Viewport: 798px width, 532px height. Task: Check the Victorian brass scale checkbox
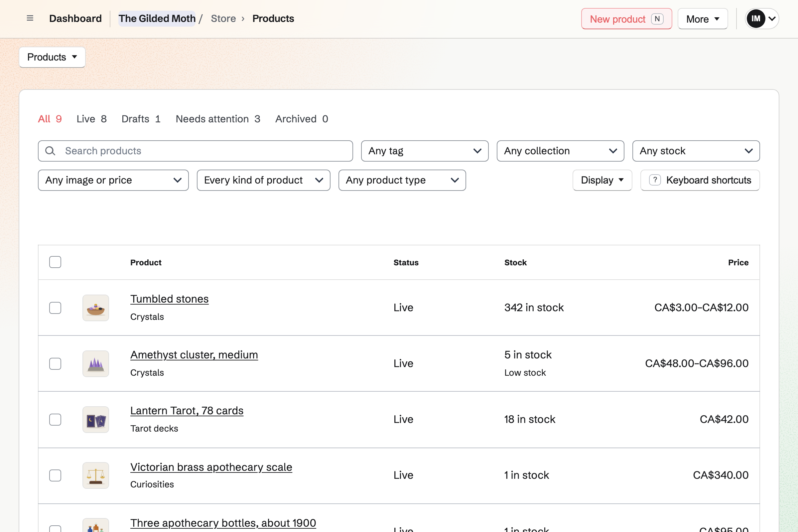tap(55, 475)
